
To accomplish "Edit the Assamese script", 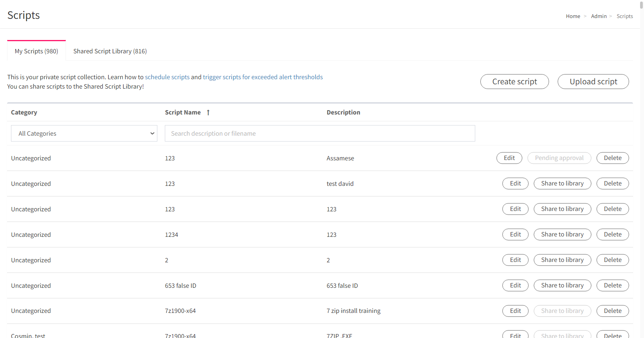I will (509, 158).
